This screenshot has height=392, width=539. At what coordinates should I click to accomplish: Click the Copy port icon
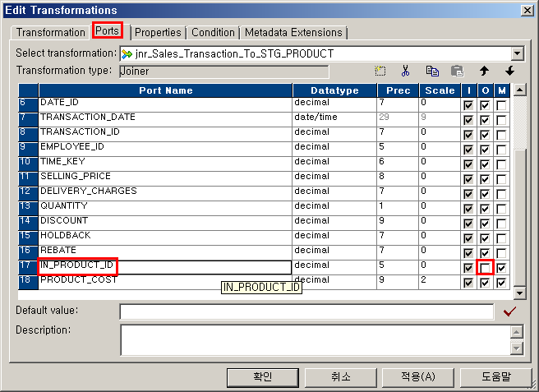point(432,71)
